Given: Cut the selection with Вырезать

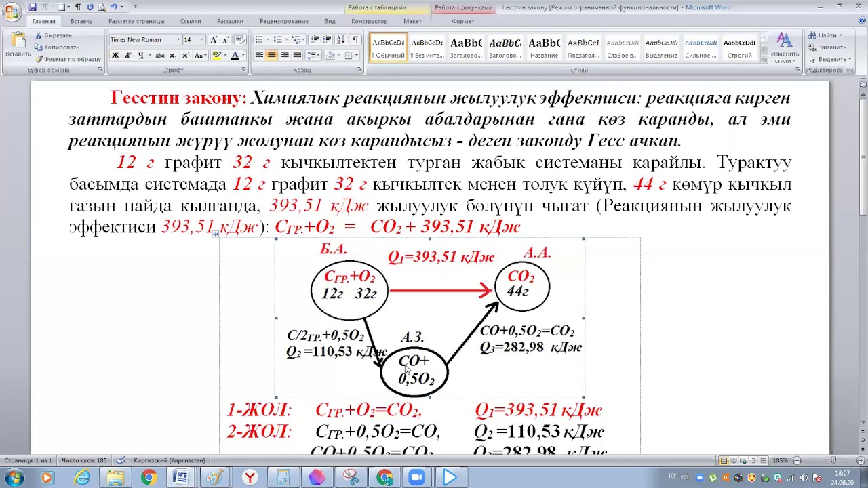Looking at the screenshot, I should pos(53,35).
